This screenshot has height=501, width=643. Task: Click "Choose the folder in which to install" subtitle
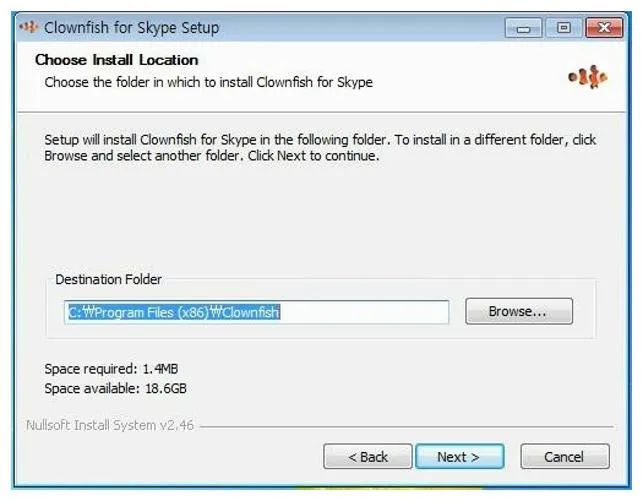click(x=208, y=82)
